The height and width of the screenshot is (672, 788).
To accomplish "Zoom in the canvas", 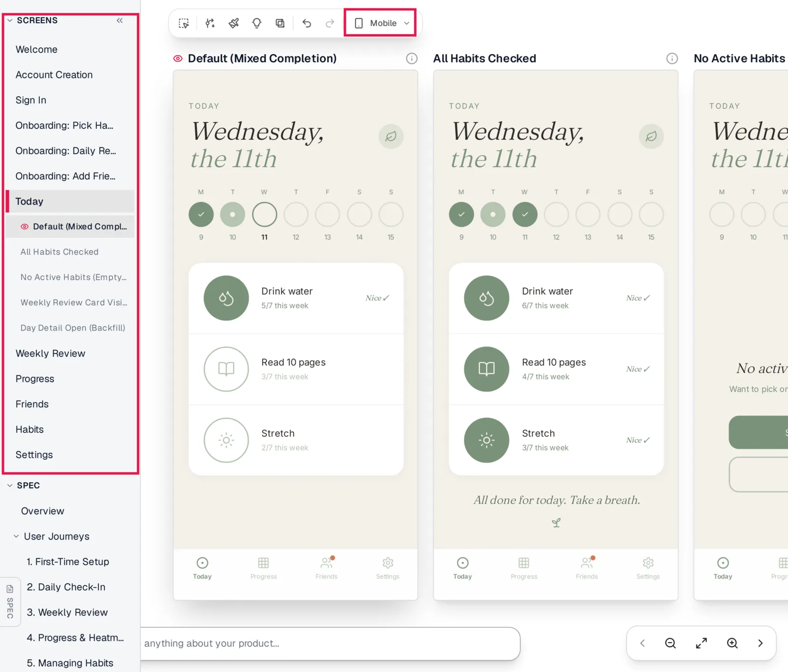I will pyautogui.click(x=732, y=643).
